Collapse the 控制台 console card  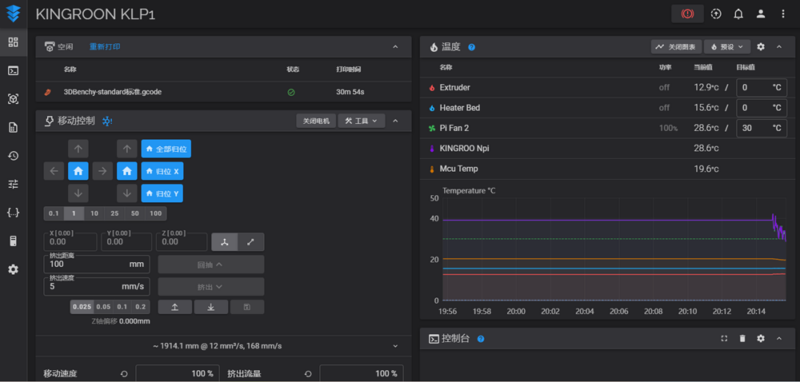click(x=779, y=339)
